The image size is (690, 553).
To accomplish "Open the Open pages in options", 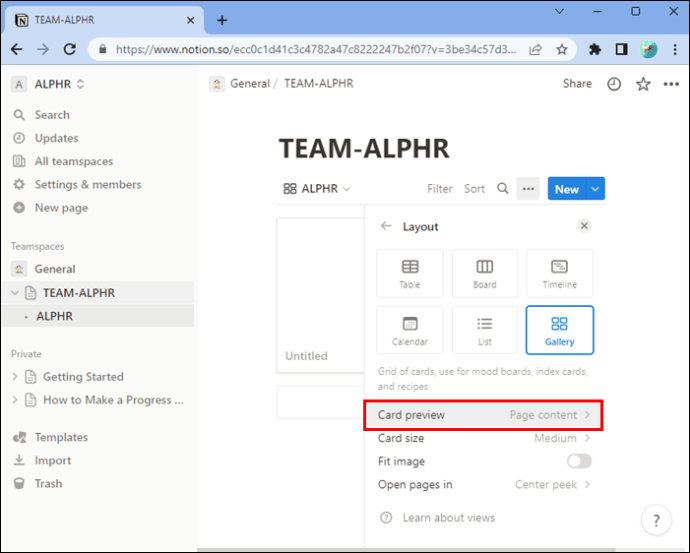I will click(483, 484).
